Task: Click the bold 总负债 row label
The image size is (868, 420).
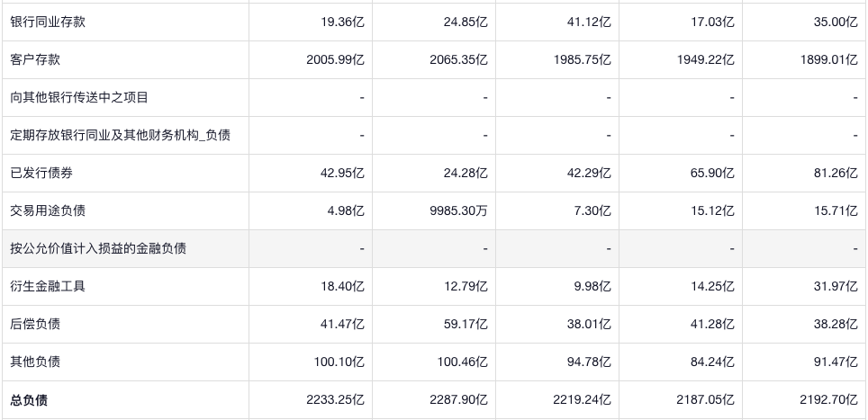Action: point(29,400)
